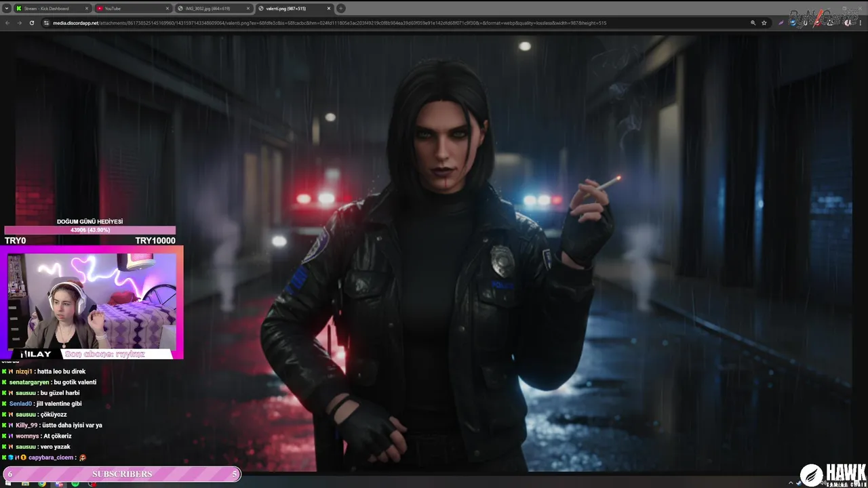Click the zoom magnifier icon in address bar

click(753, 23)
